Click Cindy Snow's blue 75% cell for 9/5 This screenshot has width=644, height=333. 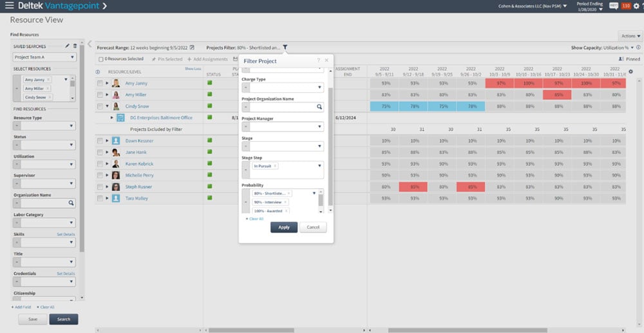[384, 106]
